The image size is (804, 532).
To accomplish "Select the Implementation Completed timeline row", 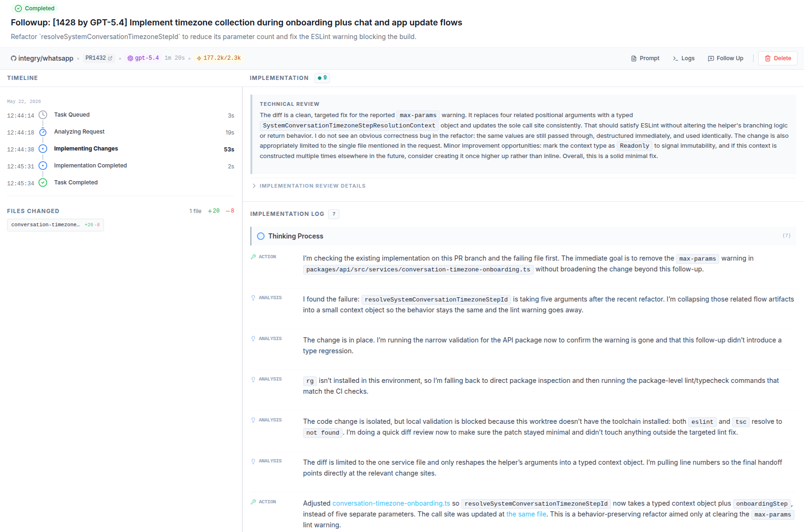I will click(121, 166).
